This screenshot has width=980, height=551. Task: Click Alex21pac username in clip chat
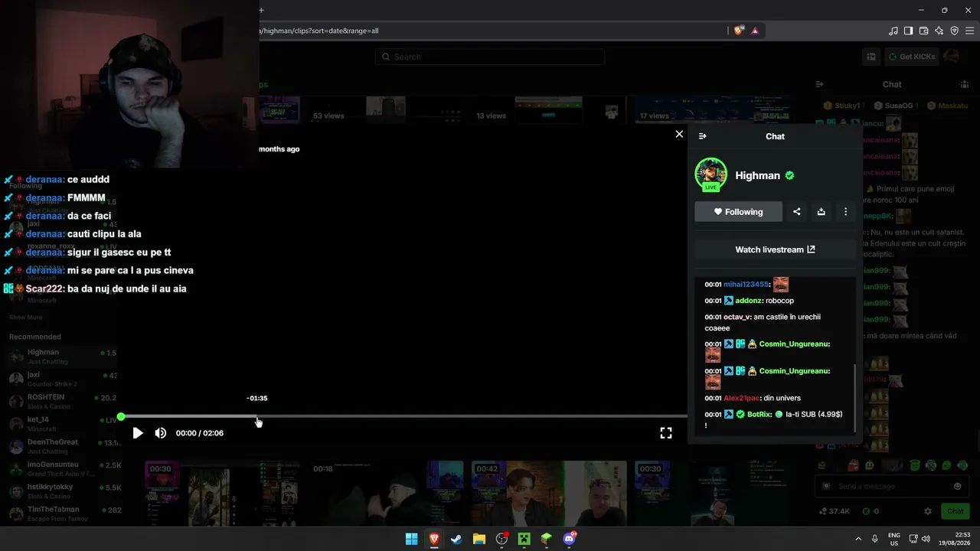741,399
